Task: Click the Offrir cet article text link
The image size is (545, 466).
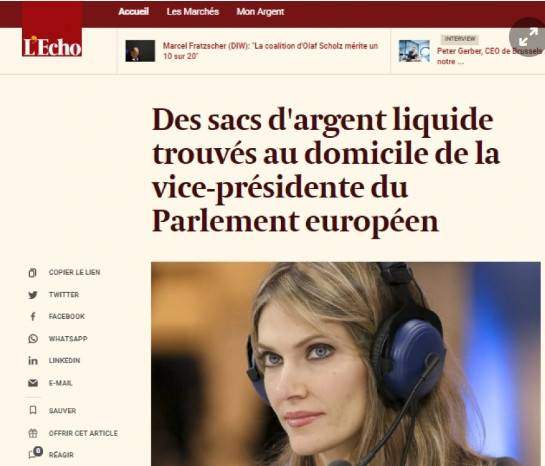Action: 83,433
